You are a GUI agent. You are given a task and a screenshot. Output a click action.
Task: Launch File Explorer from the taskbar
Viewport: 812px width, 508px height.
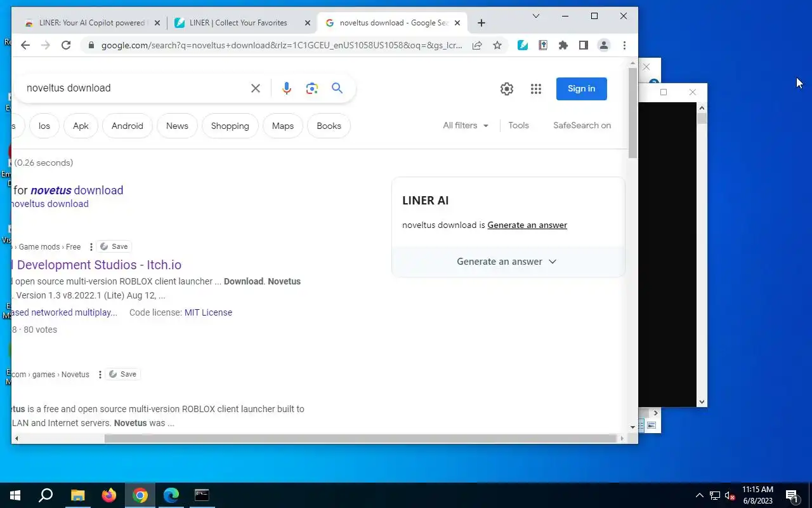tap(77, 495)
